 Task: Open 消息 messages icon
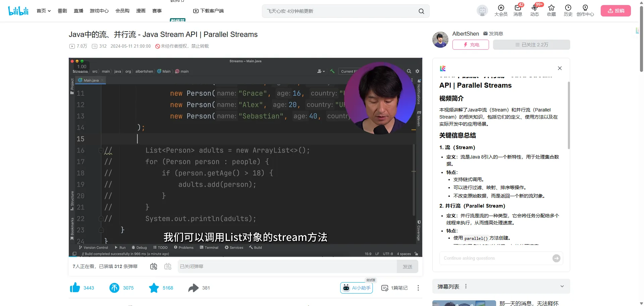coord(518,10)
